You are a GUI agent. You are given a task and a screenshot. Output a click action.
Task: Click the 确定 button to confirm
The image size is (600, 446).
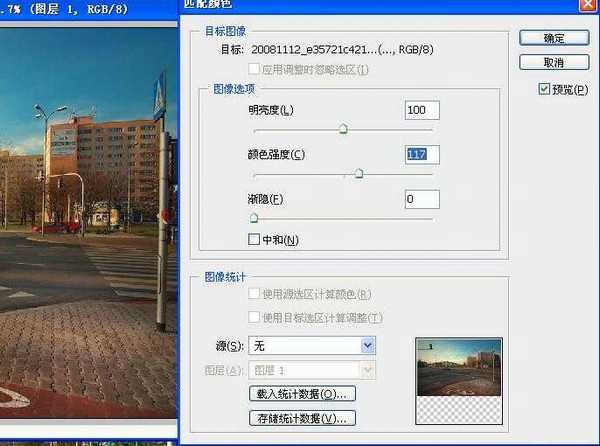tap(553, 38)
